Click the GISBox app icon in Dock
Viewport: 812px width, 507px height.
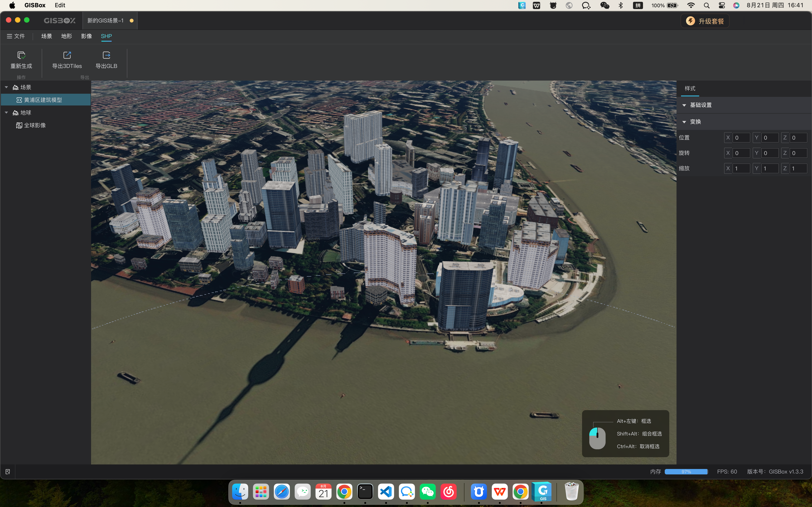tap(541, 492)
